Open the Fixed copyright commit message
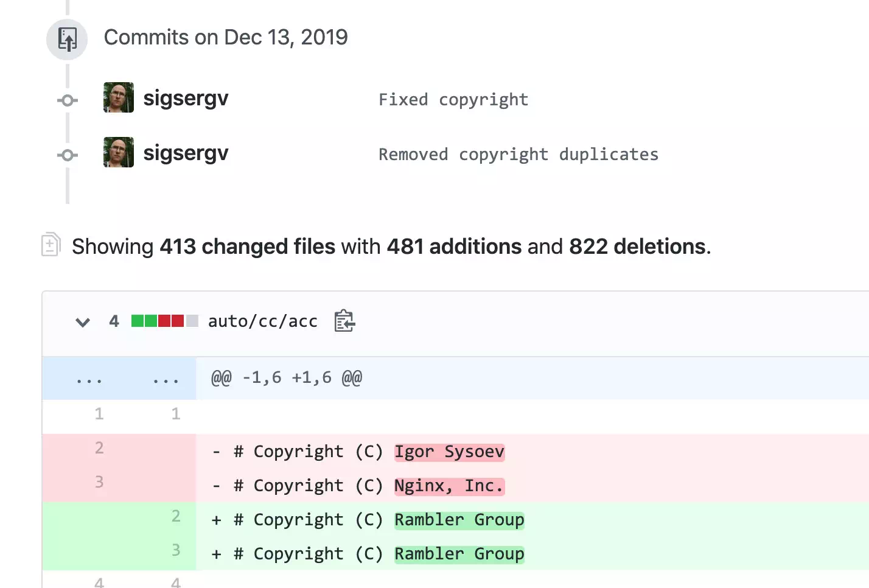Image resolution: width=869 pixels, height=588 pixels. point(453,100)
